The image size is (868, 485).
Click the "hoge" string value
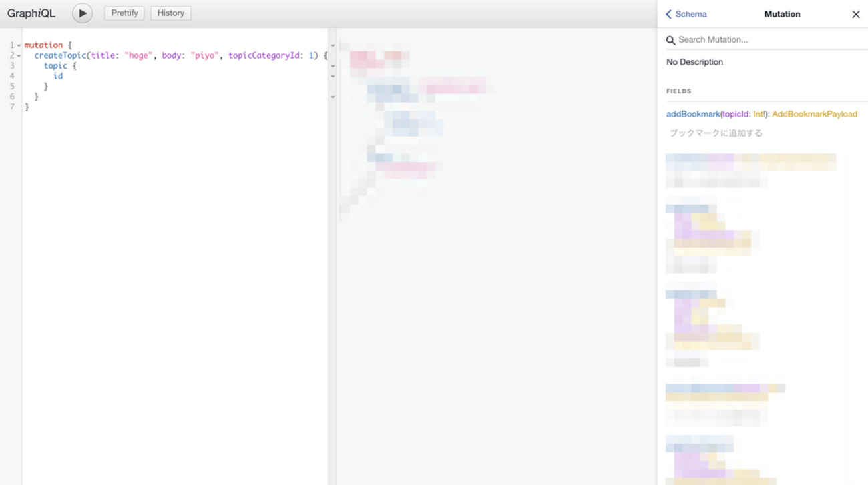coord(138,55)
